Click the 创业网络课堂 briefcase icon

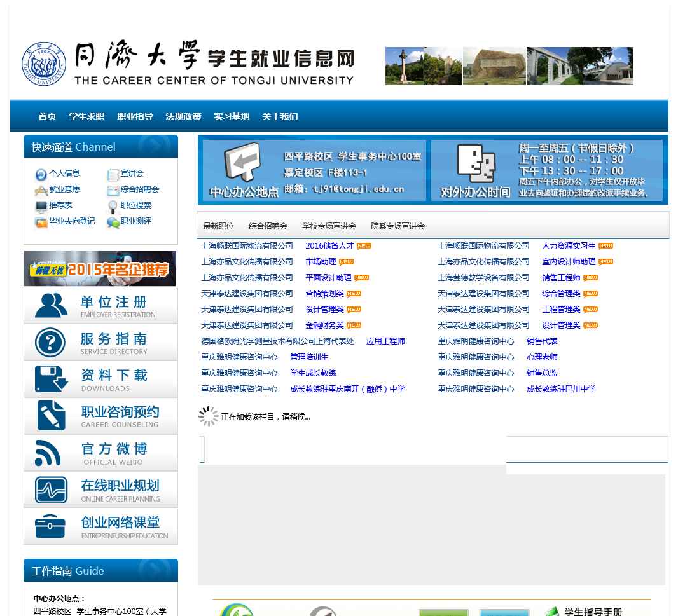pyautogui.click(x=50, y=526)
